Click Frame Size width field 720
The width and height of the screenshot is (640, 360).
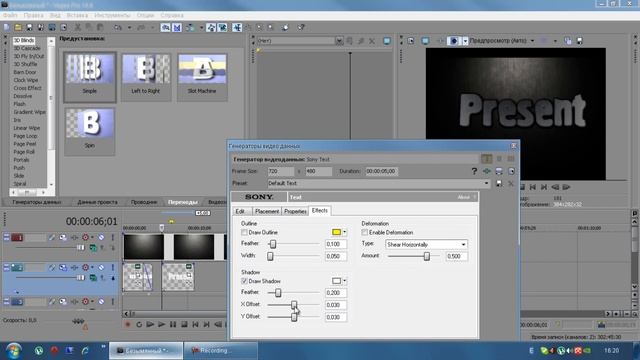(280, 171)
